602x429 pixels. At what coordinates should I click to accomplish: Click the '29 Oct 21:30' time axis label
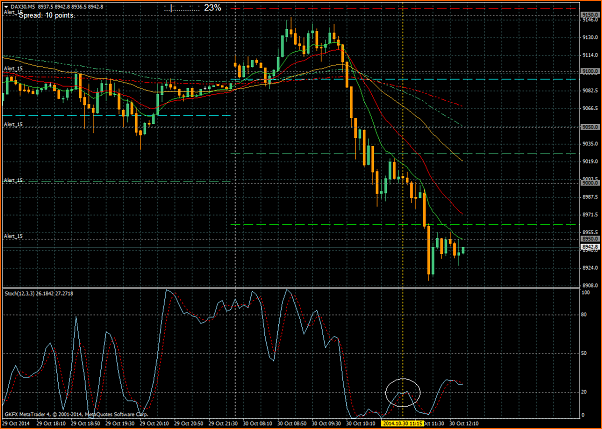click(225, 424)
